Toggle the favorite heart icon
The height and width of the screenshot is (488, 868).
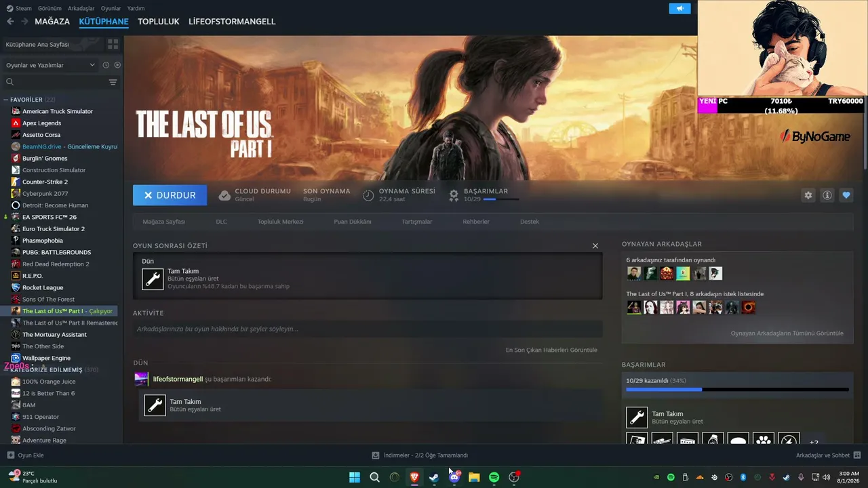pos(846,195)
